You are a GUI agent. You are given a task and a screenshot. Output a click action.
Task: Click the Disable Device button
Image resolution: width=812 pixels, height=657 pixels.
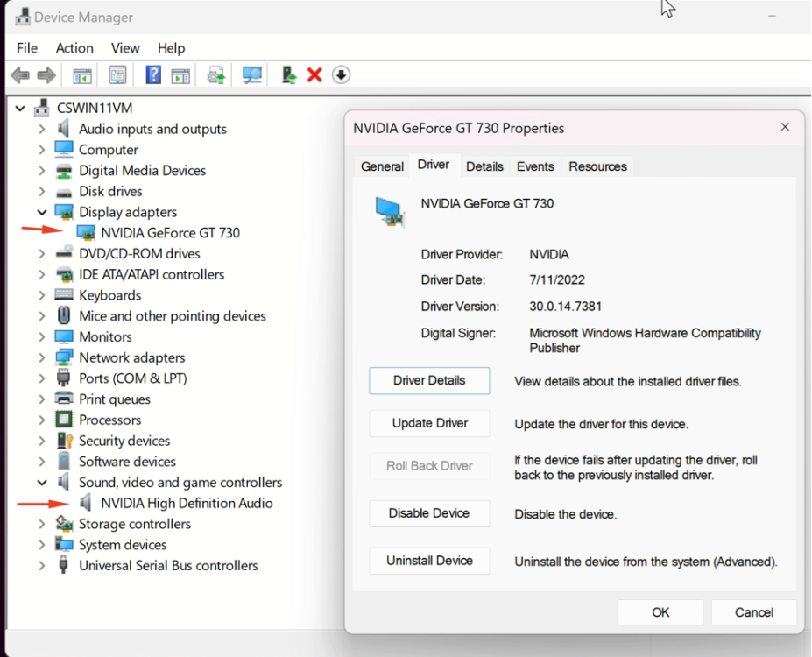coord(429,513)
